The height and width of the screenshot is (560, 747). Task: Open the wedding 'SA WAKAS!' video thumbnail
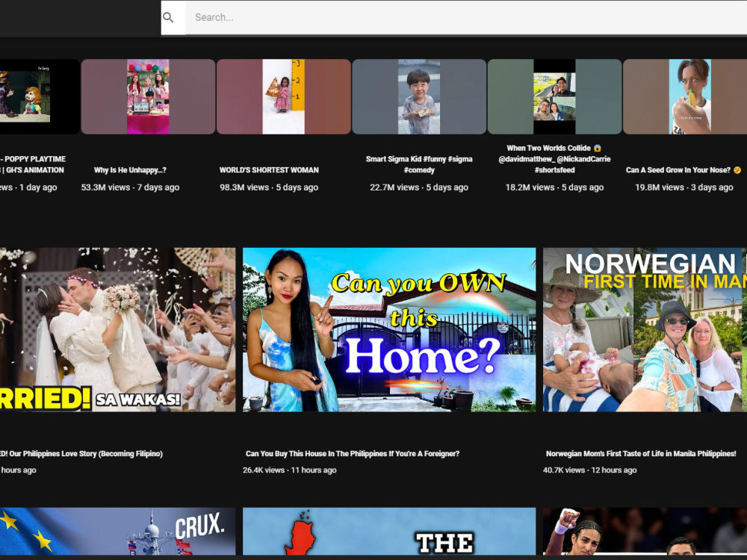118,329
